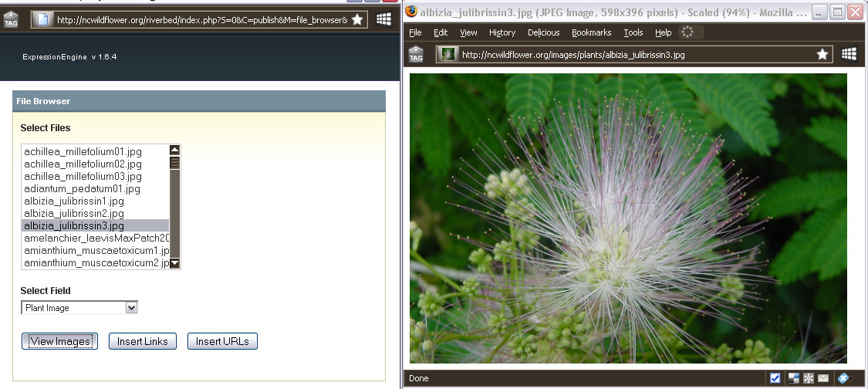
Task: Click the TAG icon in image window
Action: pos(415,54)
